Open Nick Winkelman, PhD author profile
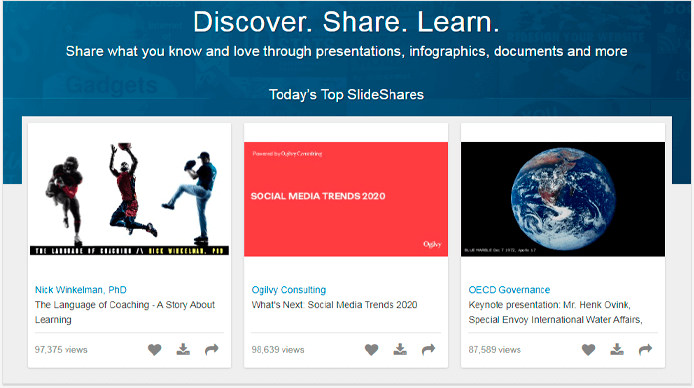The image size is (694, 388). [81, 290]
